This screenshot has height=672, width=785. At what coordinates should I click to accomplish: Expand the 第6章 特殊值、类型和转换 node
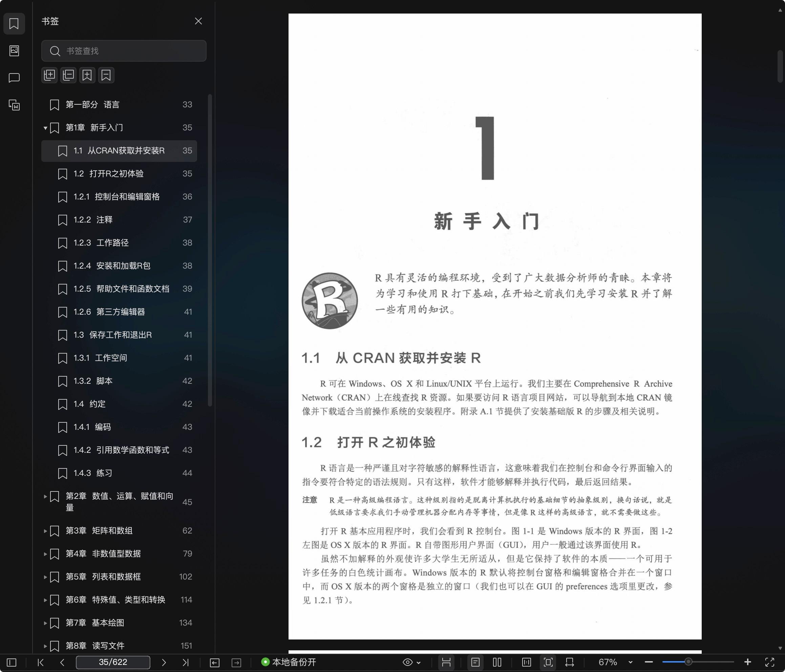point(45,601)
